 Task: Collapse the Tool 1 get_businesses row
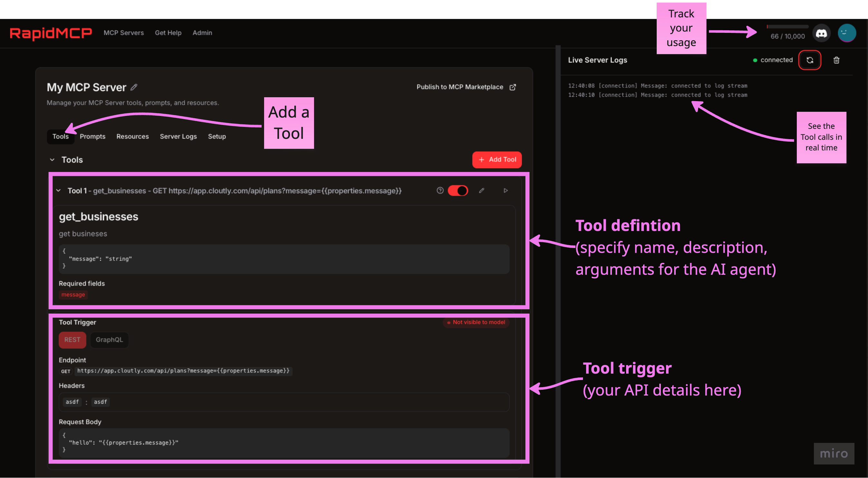tap(58, 190)
